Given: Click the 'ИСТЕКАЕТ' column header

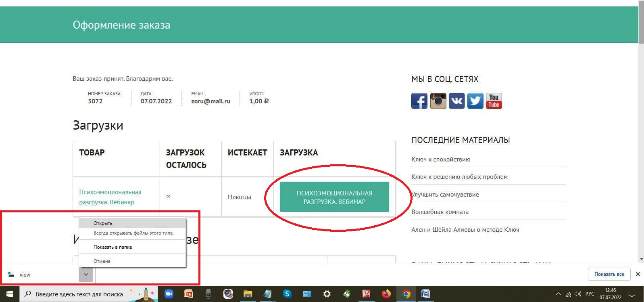Looking at the screenshot, I should coord(248,153).
